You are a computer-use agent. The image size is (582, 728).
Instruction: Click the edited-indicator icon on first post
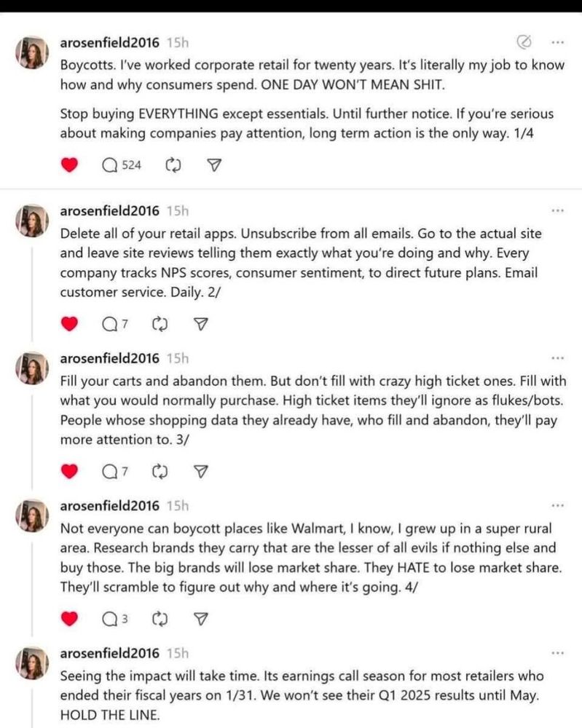pos(524,42)
